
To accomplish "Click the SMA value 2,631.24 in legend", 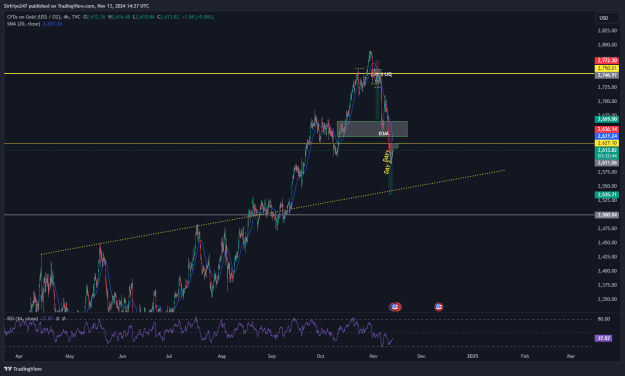I will point(53,24).
